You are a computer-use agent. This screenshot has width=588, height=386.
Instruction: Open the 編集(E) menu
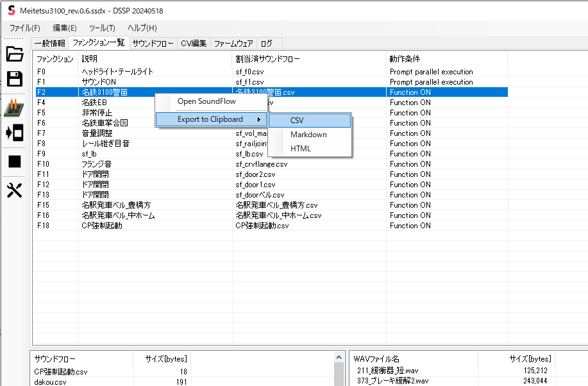(65, 28)
